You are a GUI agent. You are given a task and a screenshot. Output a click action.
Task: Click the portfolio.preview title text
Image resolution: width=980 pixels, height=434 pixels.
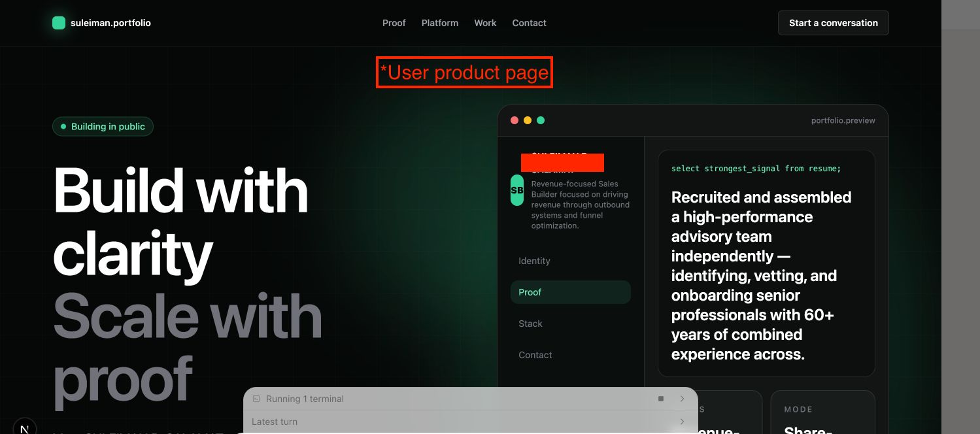pos(843,120)
